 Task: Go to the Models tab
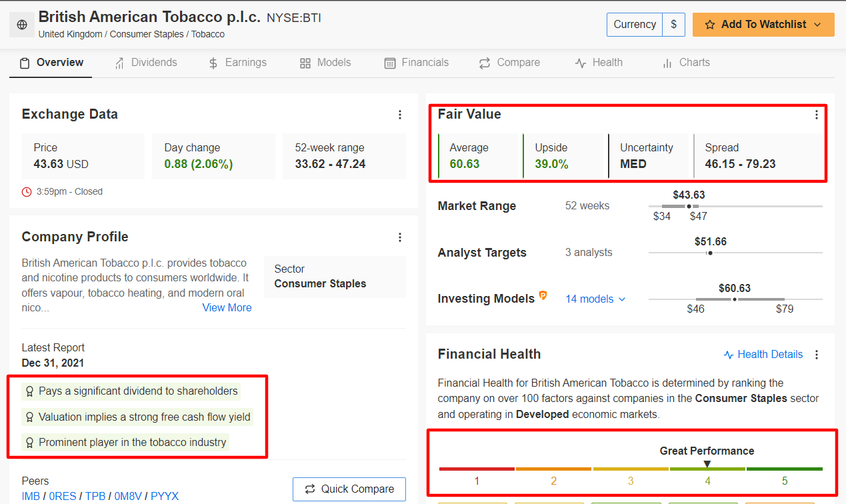click(x=326, y=63)
